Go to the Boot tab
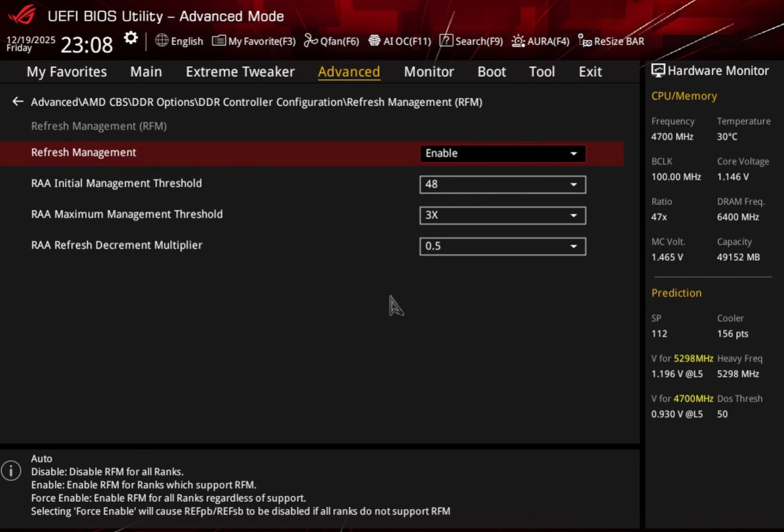 (491, 71)
